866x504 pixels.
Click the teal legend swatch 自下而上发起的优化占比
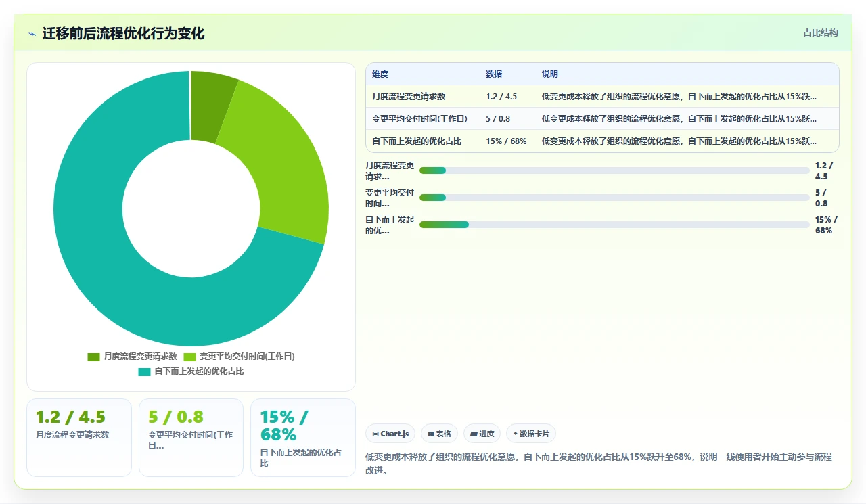tap(144, 371)
